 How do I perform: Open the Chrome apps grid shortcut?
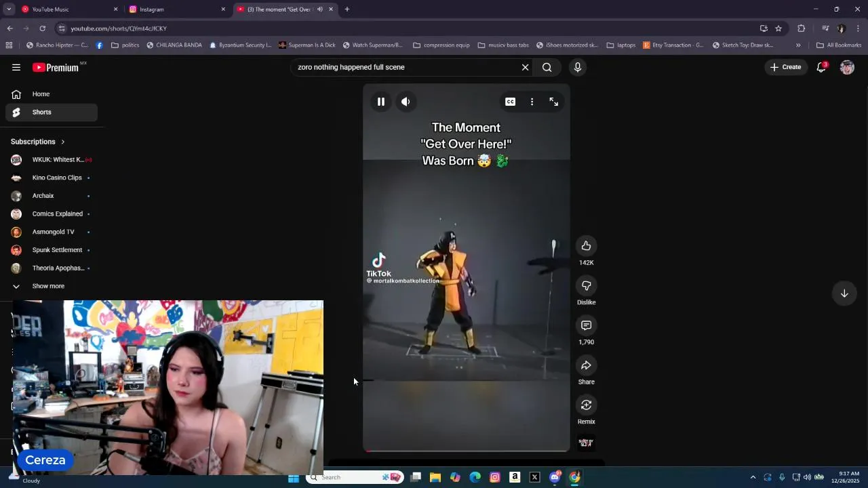point(9,45)
